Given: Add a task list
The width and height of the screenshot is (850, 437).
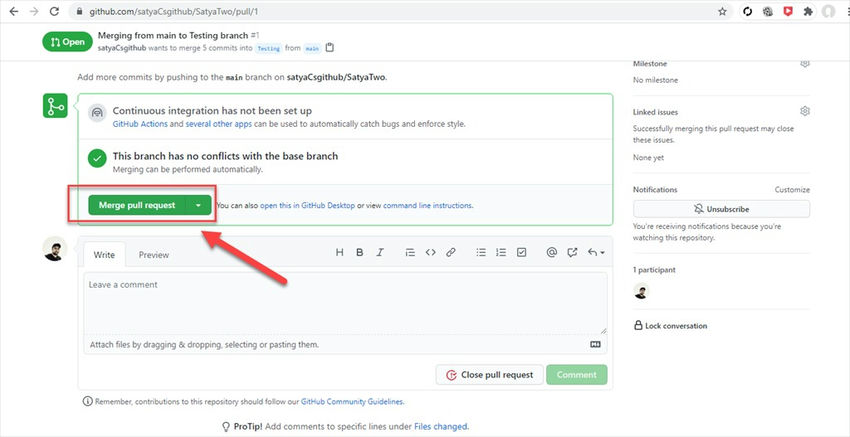Looking at the screenshot, I should 521,252.
